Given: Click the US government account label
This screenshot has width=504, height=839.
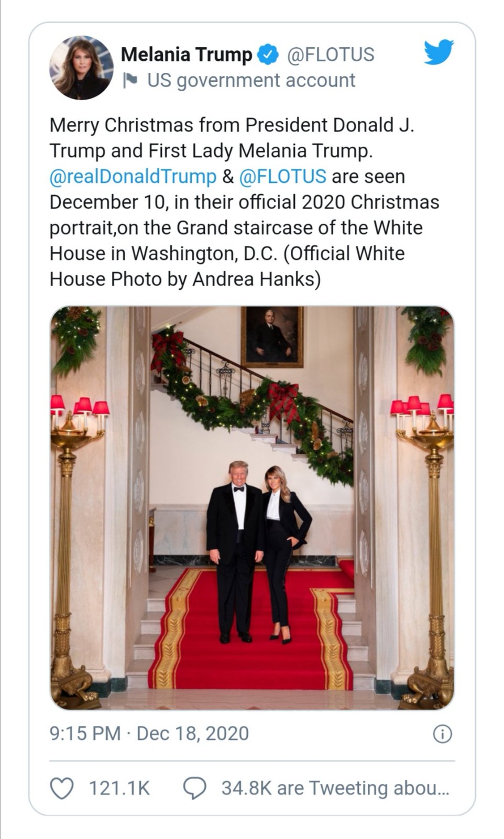Looking at the screenshot, I should tap(251, 80).
